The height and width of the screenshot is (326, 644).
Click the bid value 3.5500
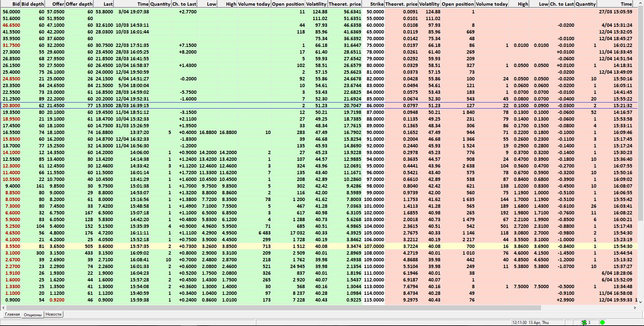pos(12,246)
